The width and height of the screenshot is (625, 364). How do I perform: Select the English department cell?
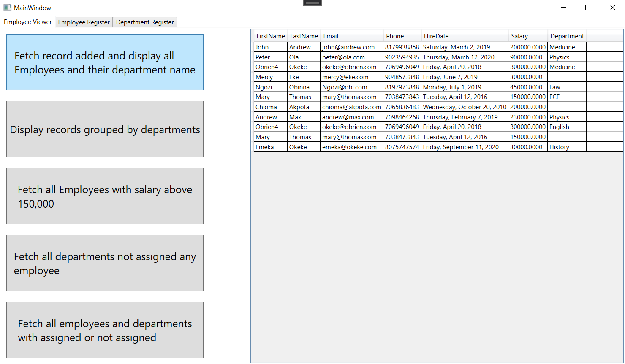[x=567, y=127]
